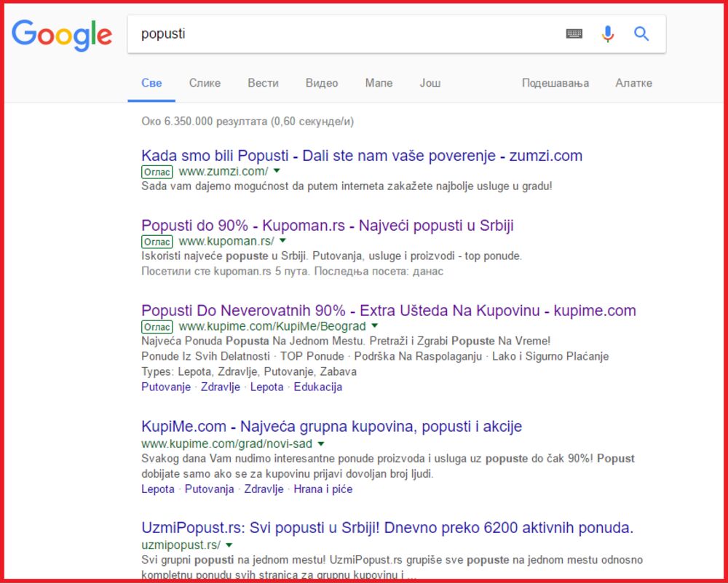
Task: Open the Видео results tab
Action: [322, 83]
